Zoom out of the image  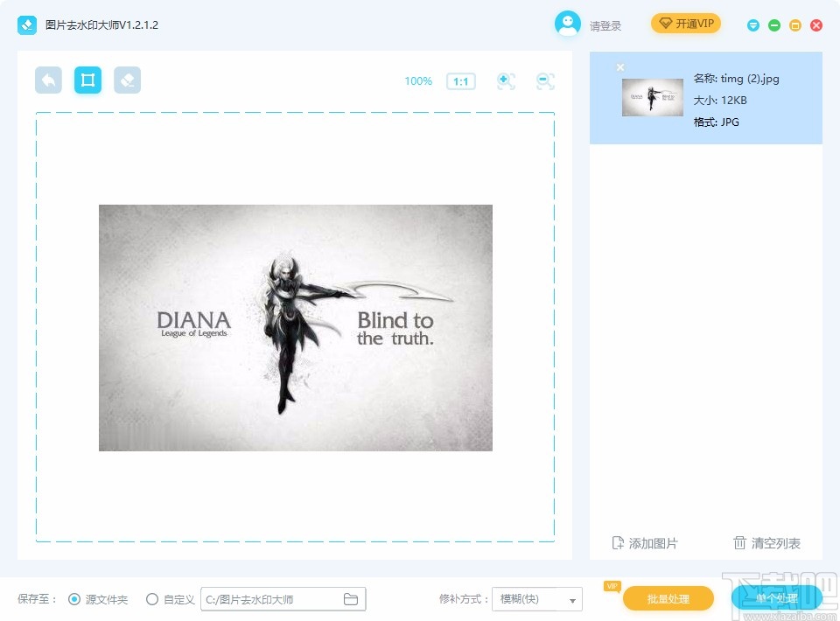(545, 80)
